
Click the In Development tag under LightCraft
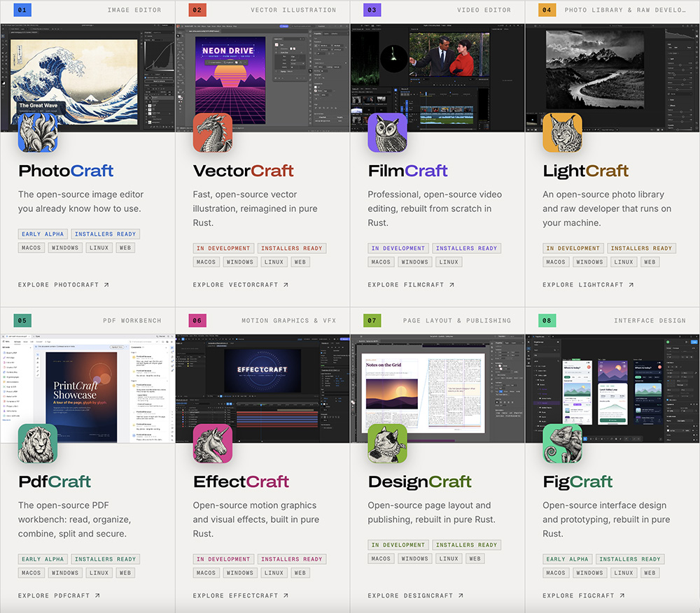pos(573,248)
